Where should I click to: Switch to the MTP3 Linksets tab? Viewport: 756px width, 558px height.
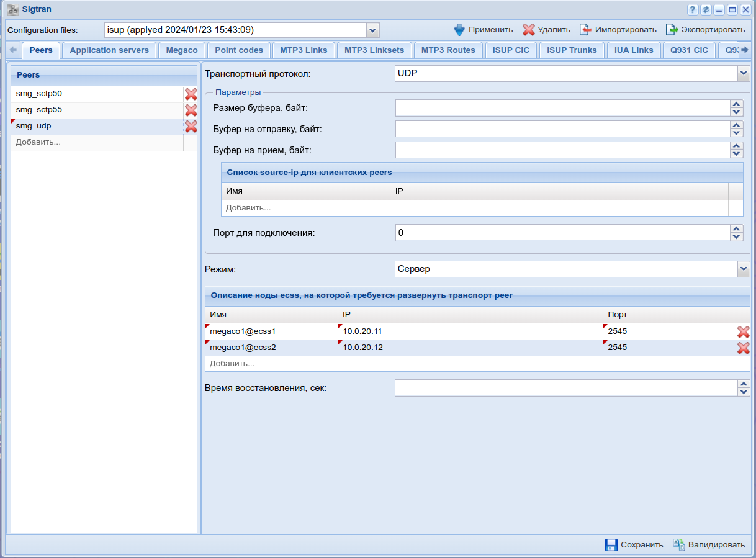click(374, 50)
